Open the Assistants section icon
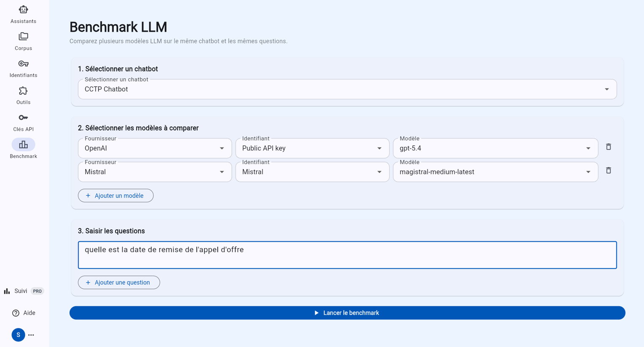 tap(23, 9)
